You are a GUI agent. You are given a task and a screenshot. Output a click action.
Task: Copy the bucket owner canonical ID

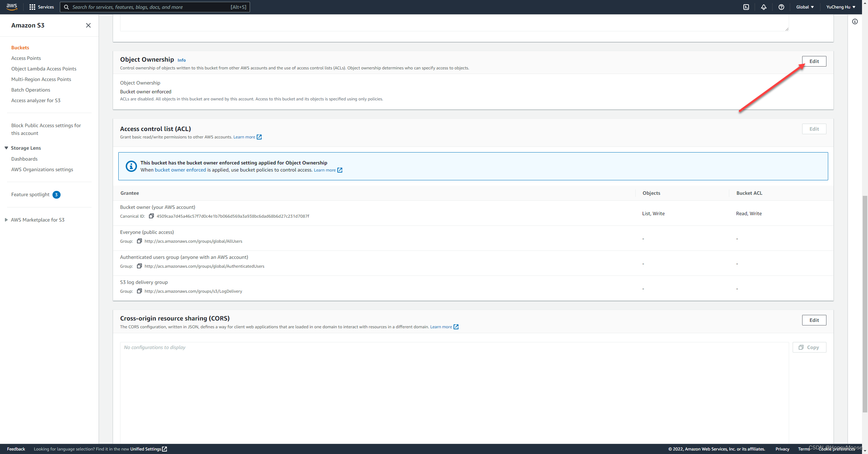tap(151, 216)
